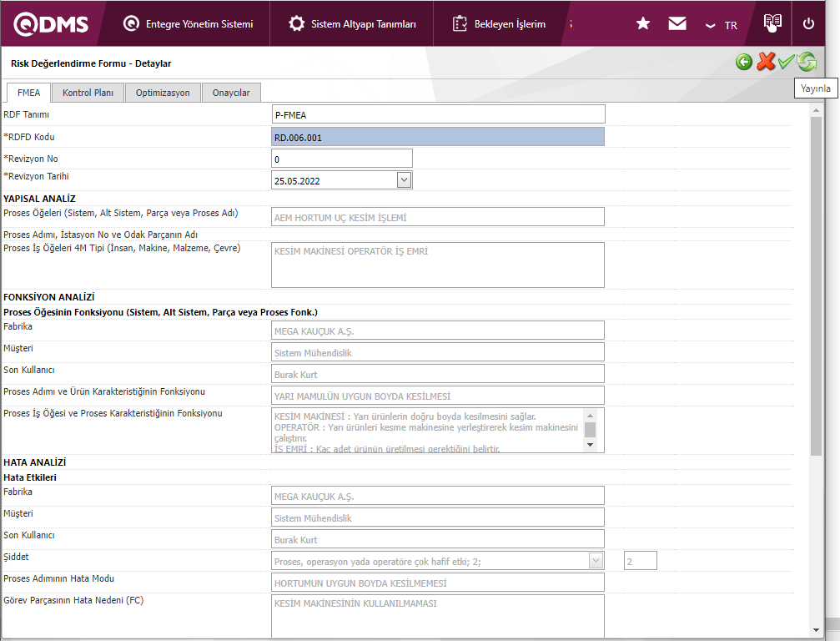Image resolution: width=840 pixels, height=641 pixels.
Task: Open messages via the envelope icon
Action: pos(677,24)
